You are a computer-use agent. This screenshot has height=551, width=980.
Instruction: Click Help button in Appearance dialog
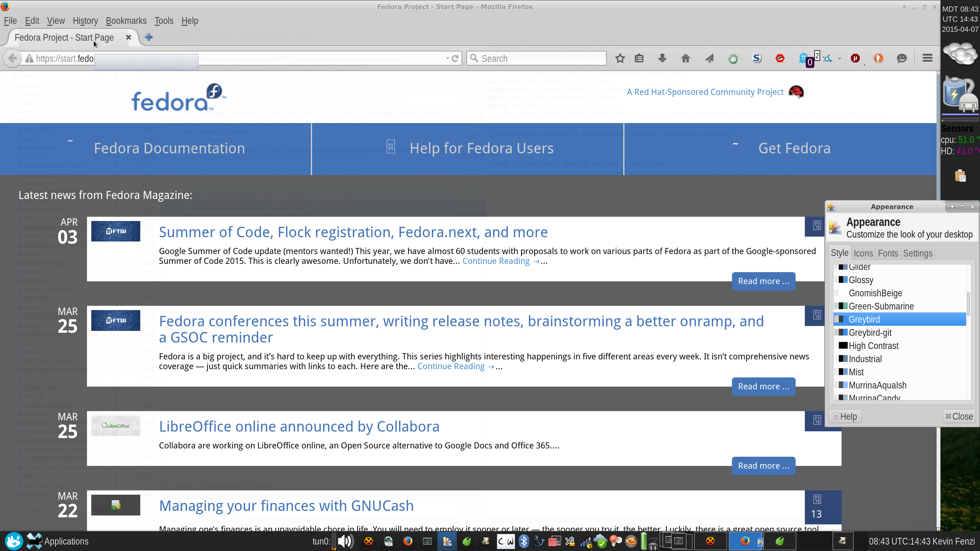(845, 416)
